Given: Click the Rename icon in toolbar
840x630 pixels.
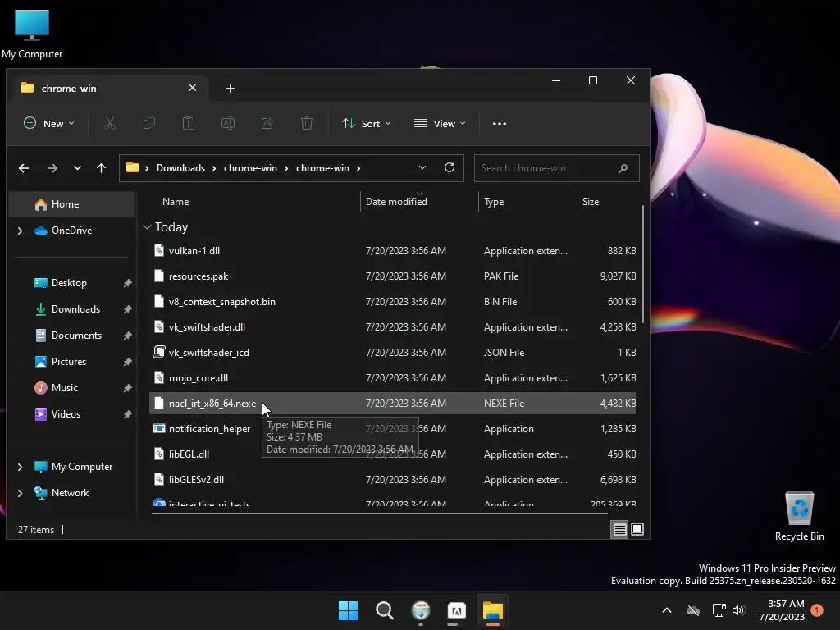Looking at the screenshot, I should point(228,124).
